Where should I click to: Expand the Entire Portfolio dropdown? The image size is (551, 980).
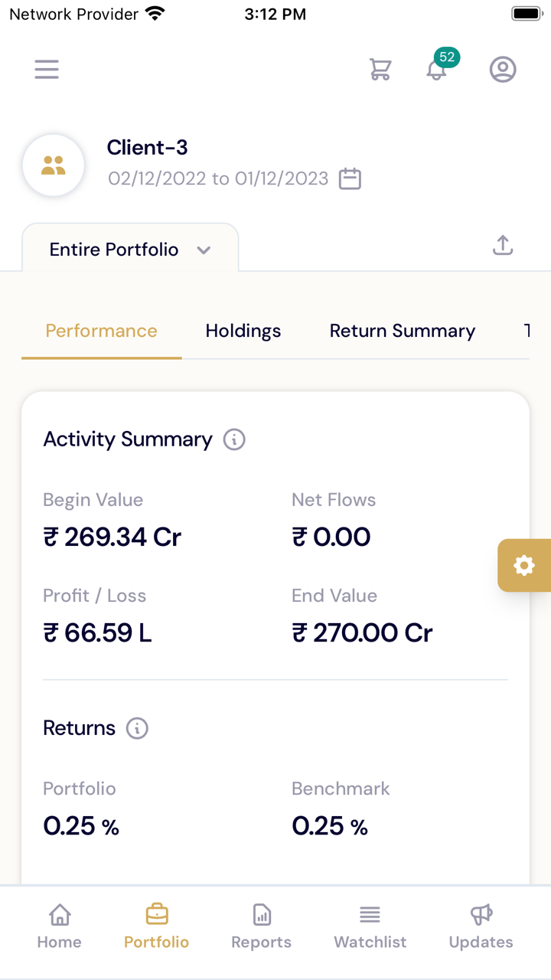[130, 250]
